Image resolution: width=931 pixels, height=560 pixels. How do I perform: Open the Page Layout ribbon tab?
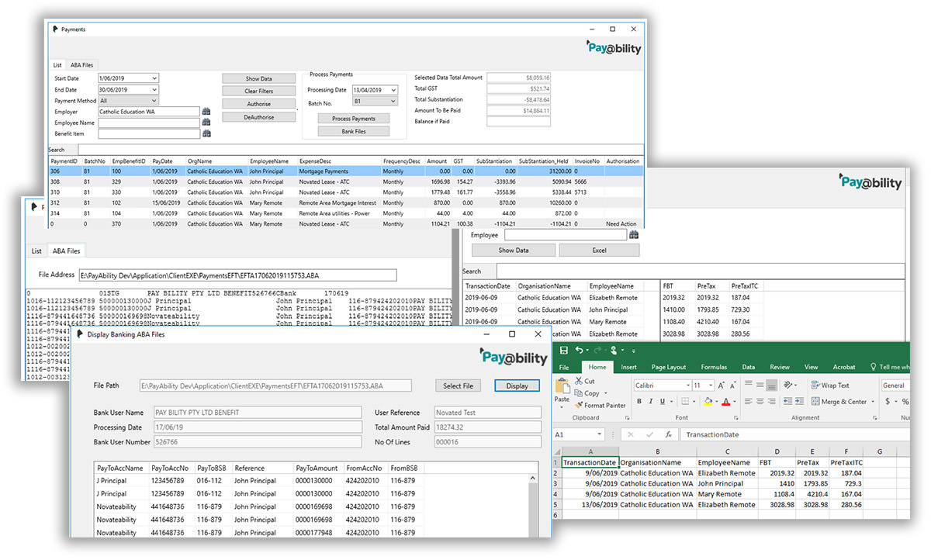point(668,367)
